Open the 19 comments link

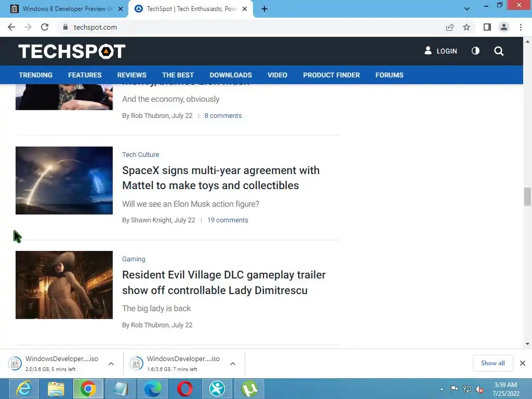(x=228, y=220)
